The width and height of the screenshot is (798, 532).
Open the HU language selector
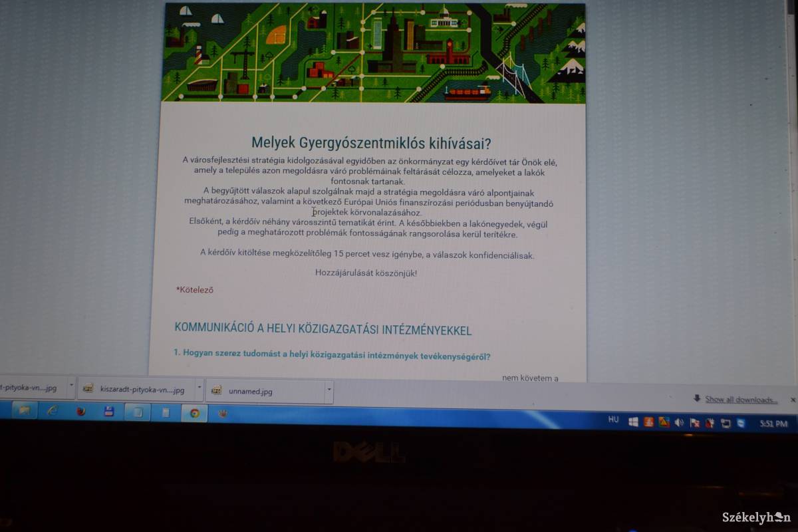pos(612,420)
